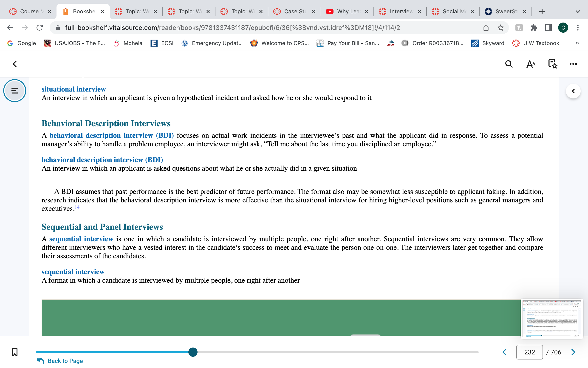Open the ECSI bookmark
This screenshot has width=588, height=368.
[162, 43]
